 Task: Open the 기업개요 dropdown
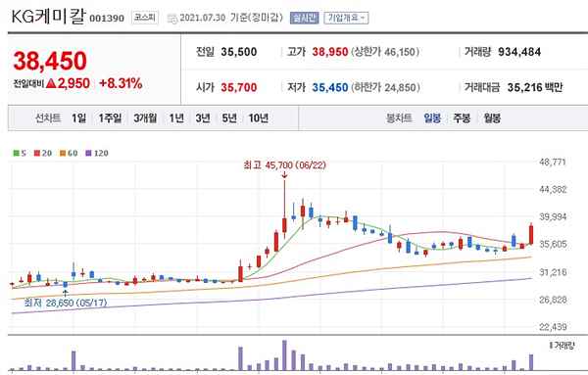[x=346, y=18]
